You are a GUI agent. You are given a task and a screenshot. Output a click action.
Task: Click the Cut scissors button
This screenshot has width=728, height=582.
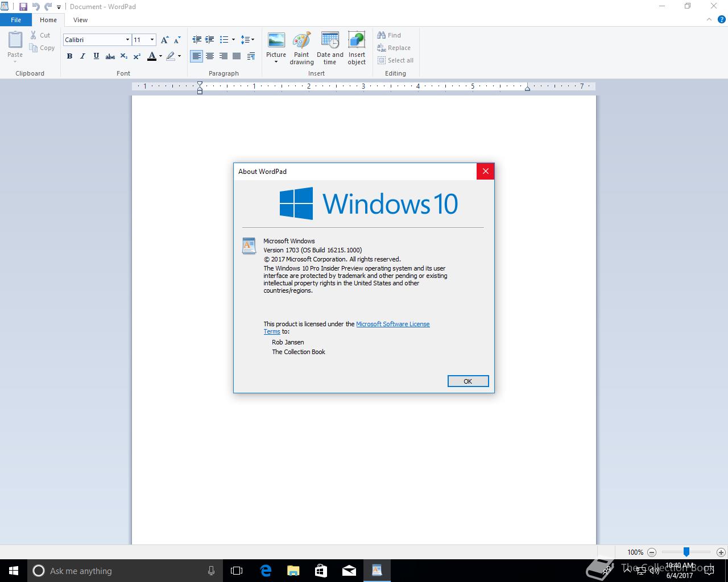pyautogui.click(x=40, y=35)
